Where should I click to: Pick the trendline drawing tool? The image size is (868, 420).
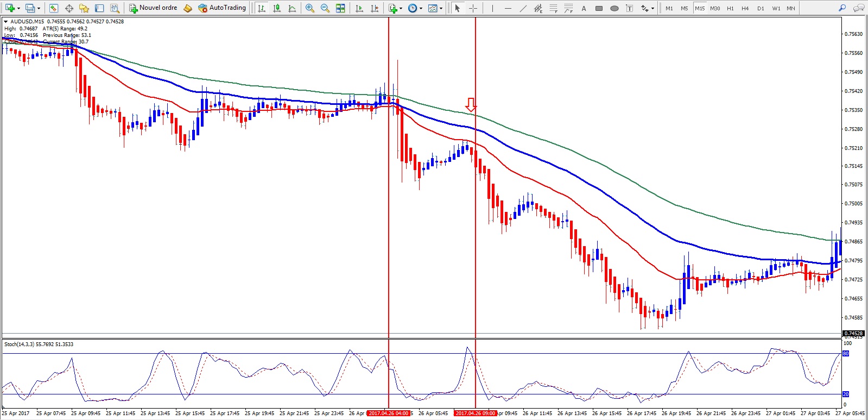click(x=523, y=8)
